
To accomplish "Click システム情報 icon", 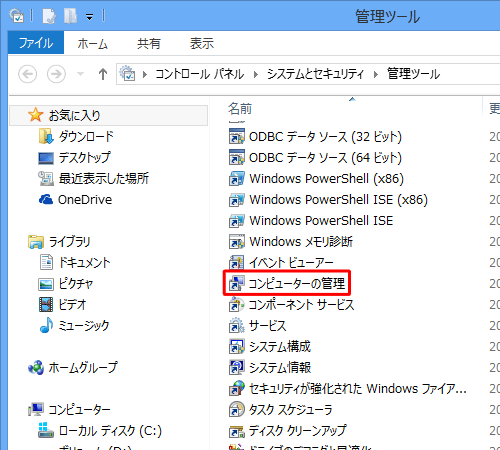I will click(x=237, y=367).
